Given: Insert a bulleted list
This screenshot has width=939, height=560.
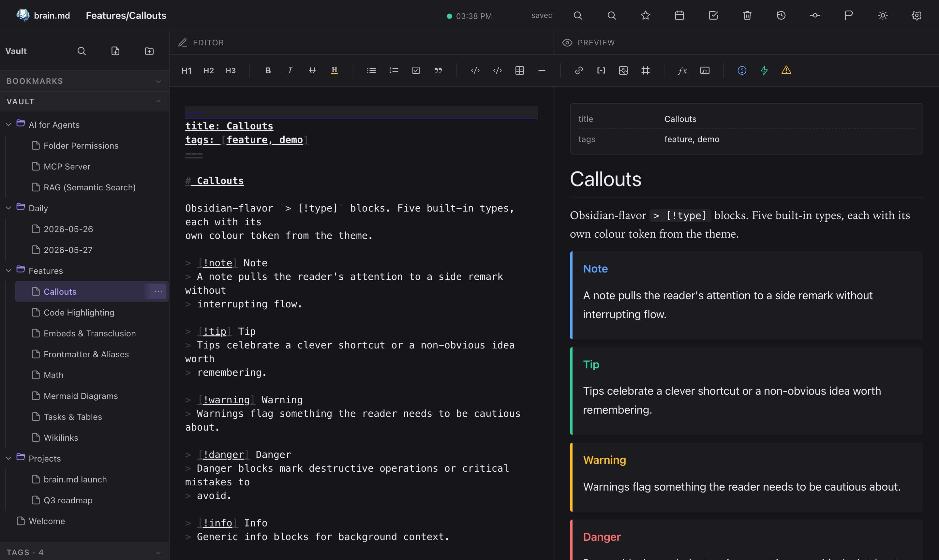Looking at the screenshot, I should pos(371,70).
